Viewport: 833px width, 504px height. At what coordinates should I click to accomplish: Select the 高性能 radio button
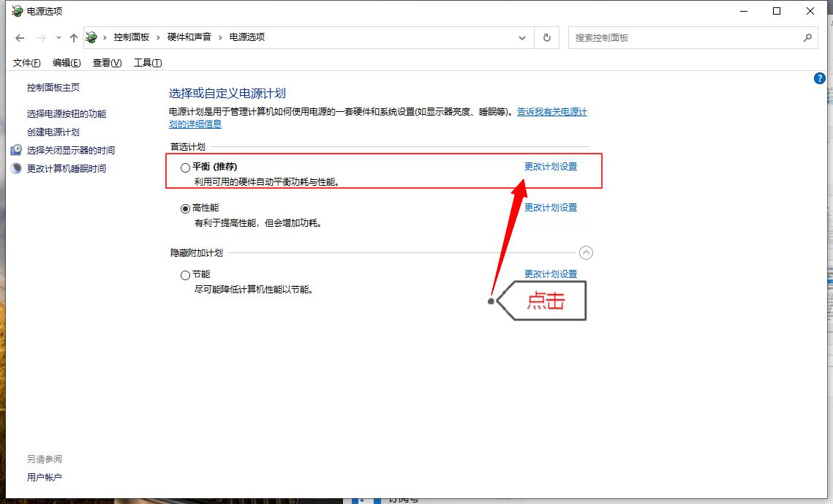pos(186,207)
